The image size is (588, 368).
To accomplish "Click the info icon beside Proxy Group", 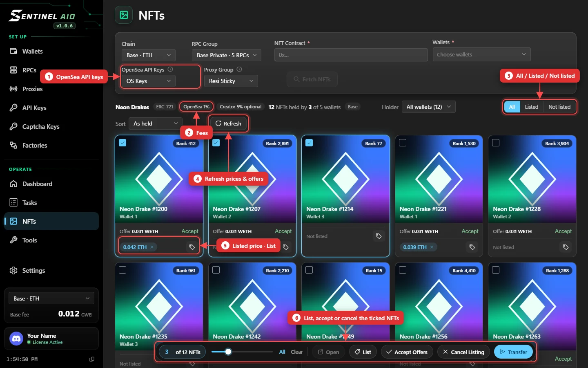I will click(239, 70).
